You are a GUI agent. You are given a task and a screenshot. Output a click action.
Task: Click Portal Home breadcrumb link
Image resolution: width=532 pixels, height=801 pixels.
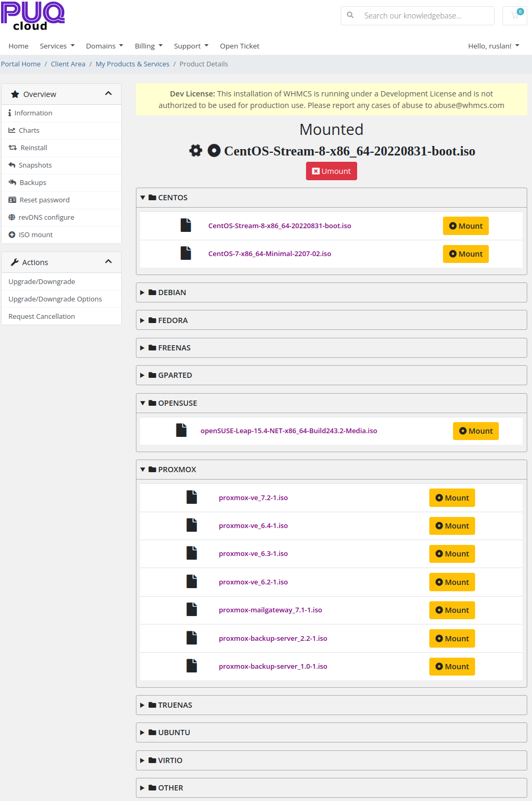[x=21, y=64]
